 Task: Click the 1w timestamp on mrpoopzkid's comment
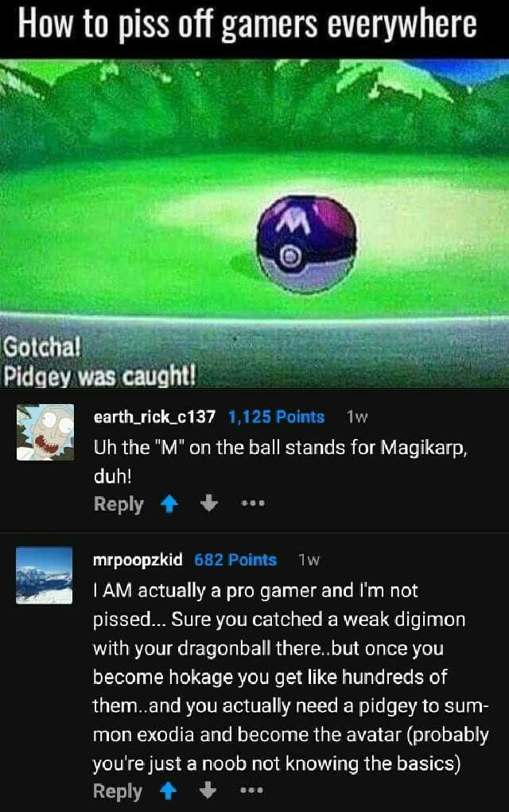point(309,560)
